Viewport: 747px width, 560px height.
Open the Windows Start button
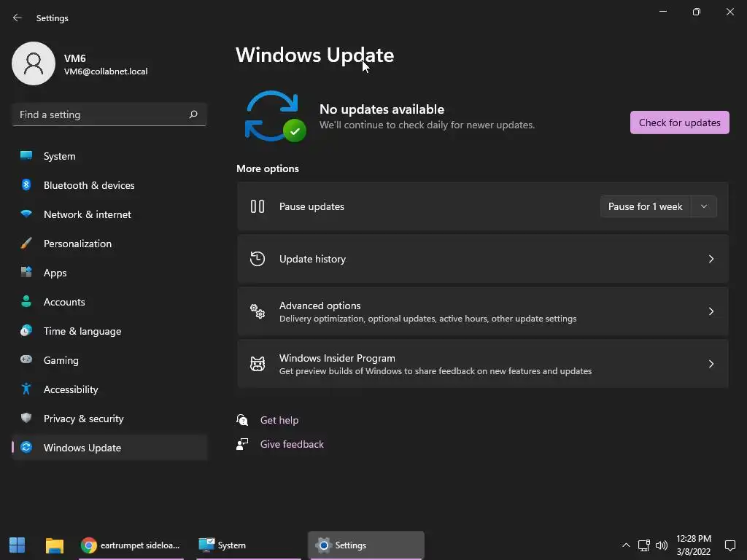tap(18, 545)
